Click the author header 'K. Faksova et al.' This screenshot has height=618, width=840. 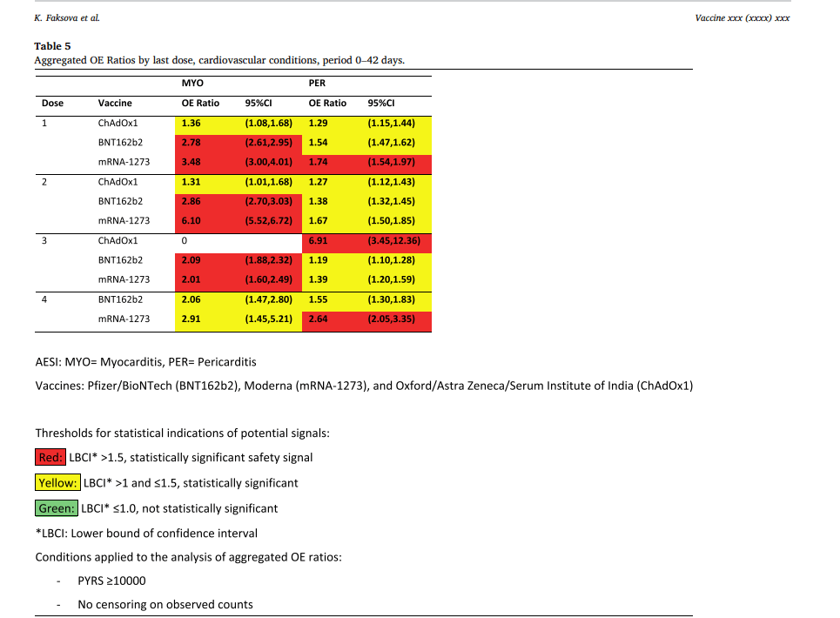coord(66,17)
